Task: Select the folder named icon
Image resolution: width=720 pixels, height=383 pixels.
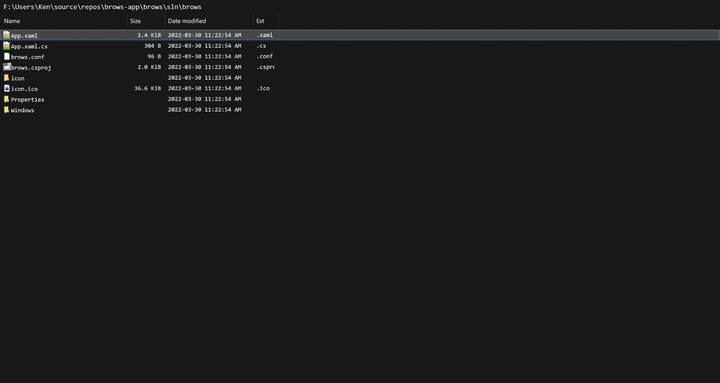Action: (x=17, y=78)
